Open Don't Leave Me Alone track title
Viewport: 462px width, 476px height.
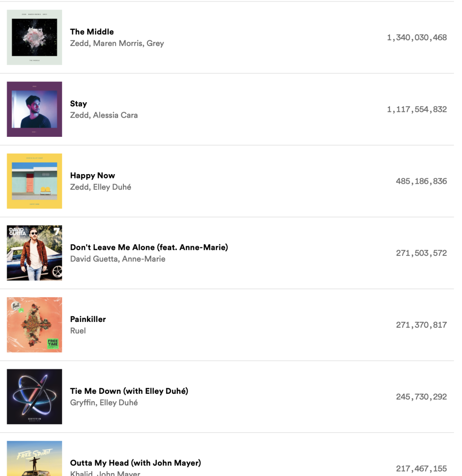tap(149, 247)
